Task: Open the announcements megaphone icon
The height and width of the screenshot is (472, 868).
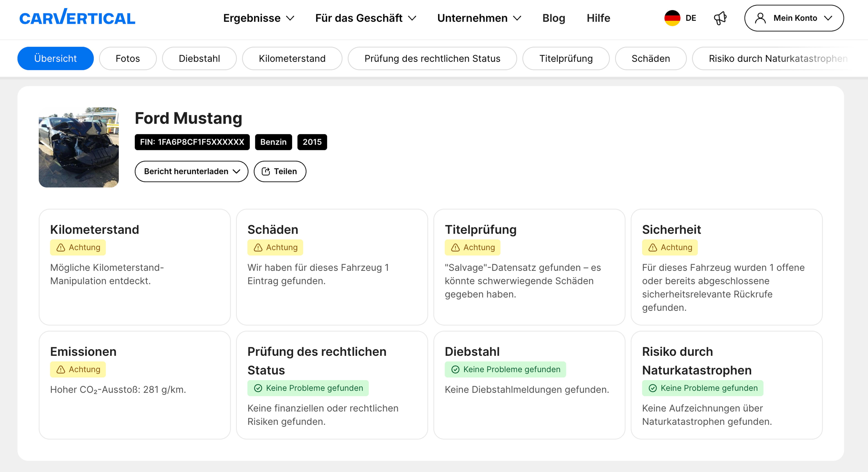Action: click(x=720, y=18)
